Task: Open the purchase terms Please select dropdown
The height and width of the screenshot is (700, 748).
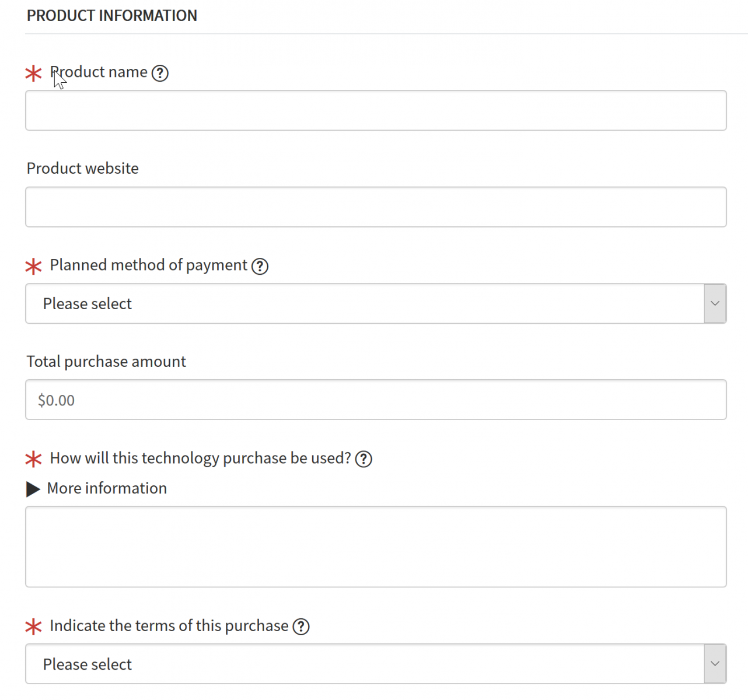Action: click(376, 664)
